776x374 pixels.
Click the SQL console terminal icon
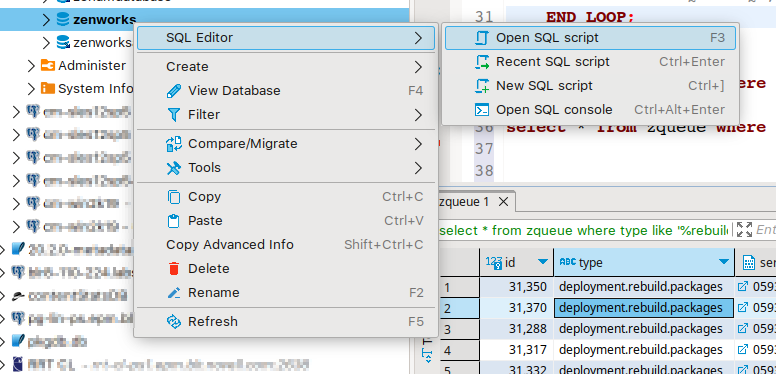tap(482, 109)
